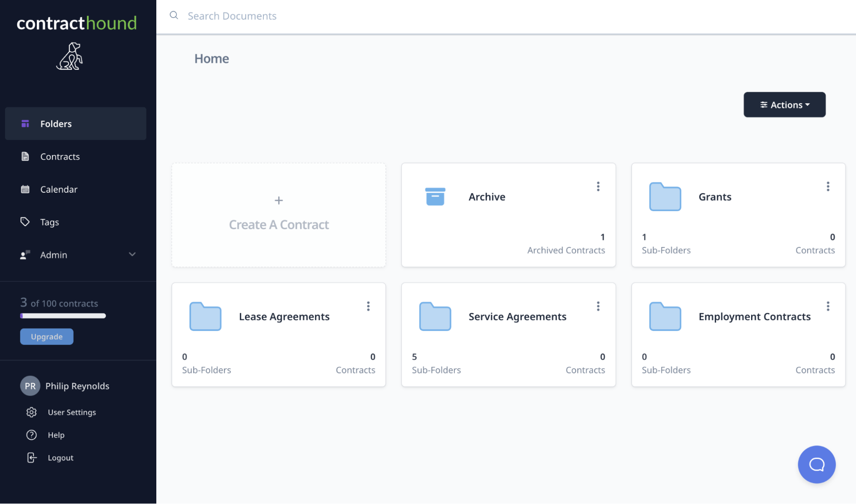Click the Upgrade button

[x=47, y=337]
